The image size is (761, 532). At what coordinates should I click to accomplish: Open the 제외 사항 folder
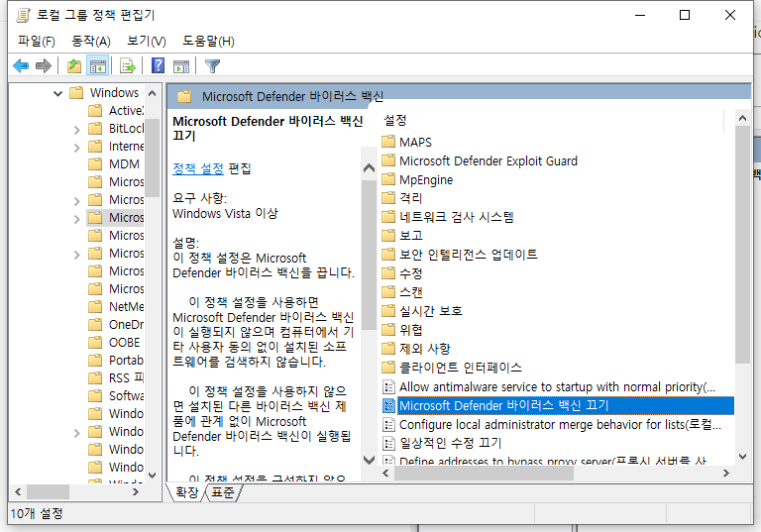pyautogui.click(x=416, y=349)
